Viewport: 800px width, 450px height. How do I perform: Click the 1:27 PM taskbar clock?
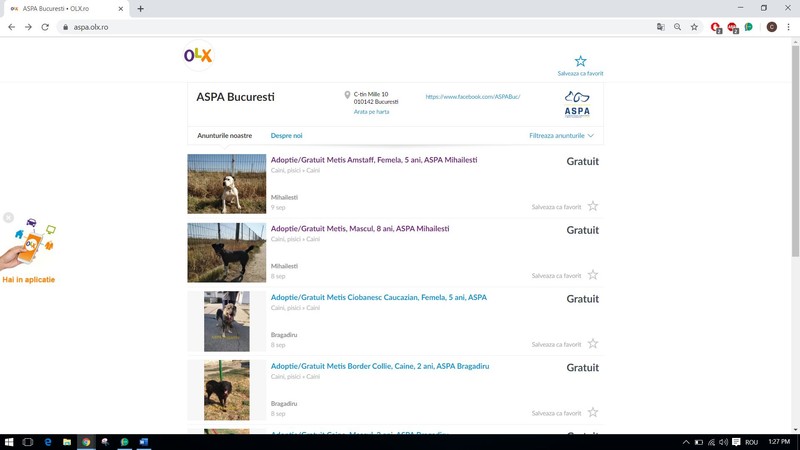(x=779, y=441)
